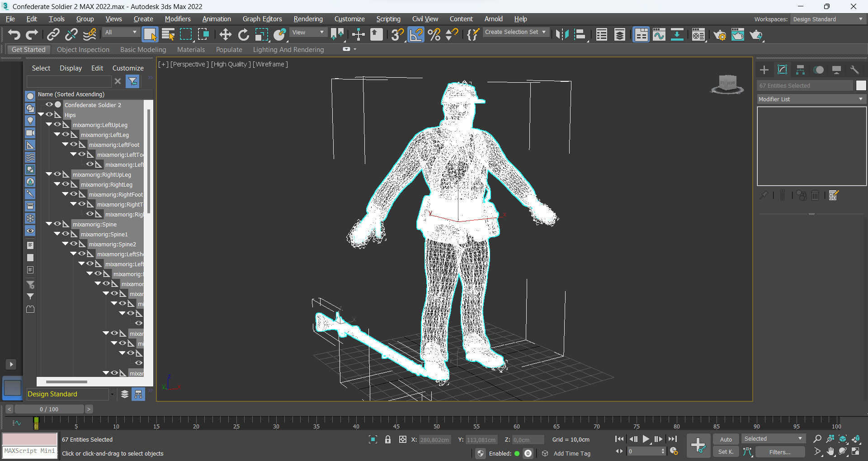
Task: Choose the Select and Rotate tool
Action: [244, 34]
